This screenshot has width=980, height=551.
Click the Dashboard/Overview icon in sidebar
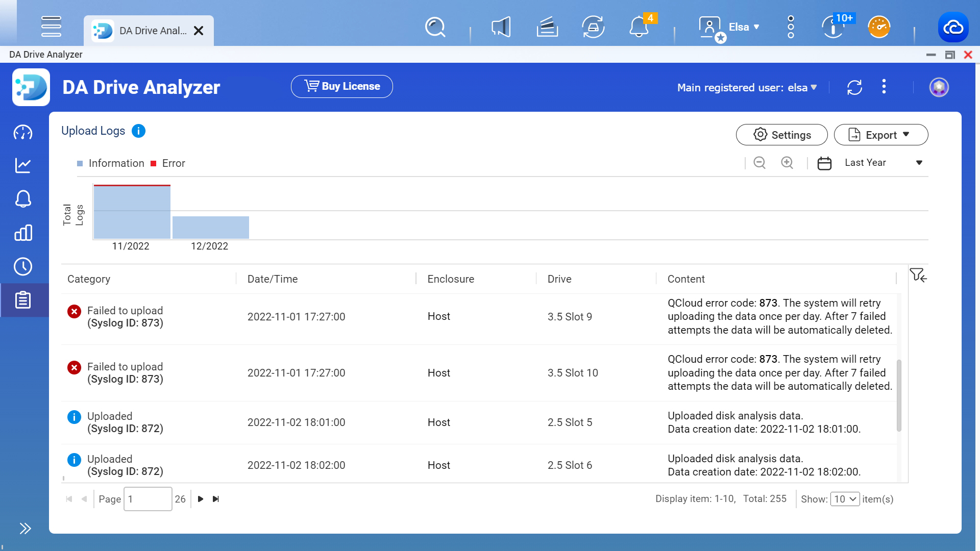click(23, 133)
